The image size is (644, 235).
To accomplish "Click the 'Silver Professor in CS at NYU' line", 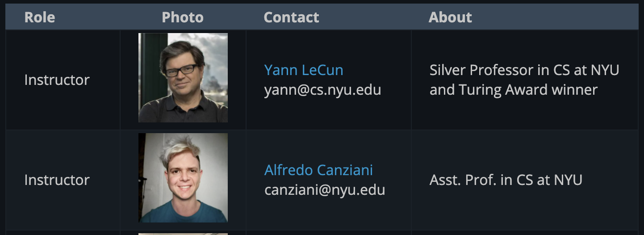I will point(524,70).
